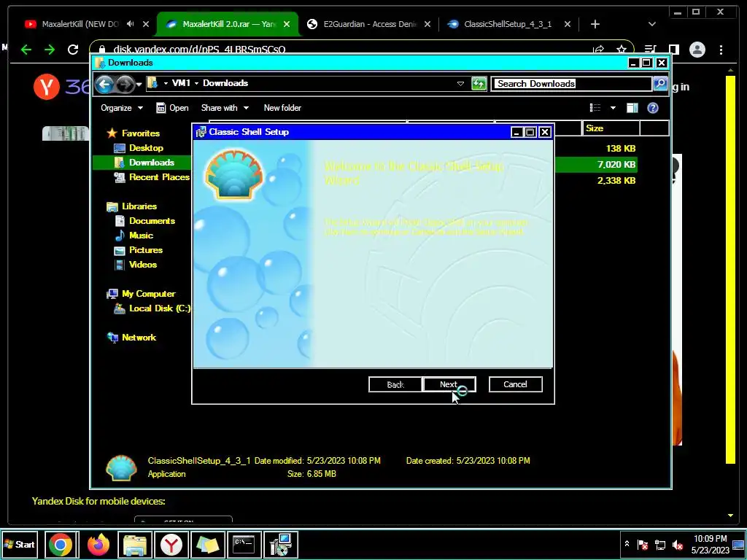Expand the address bar history dropdown

(x=460, y=84)
